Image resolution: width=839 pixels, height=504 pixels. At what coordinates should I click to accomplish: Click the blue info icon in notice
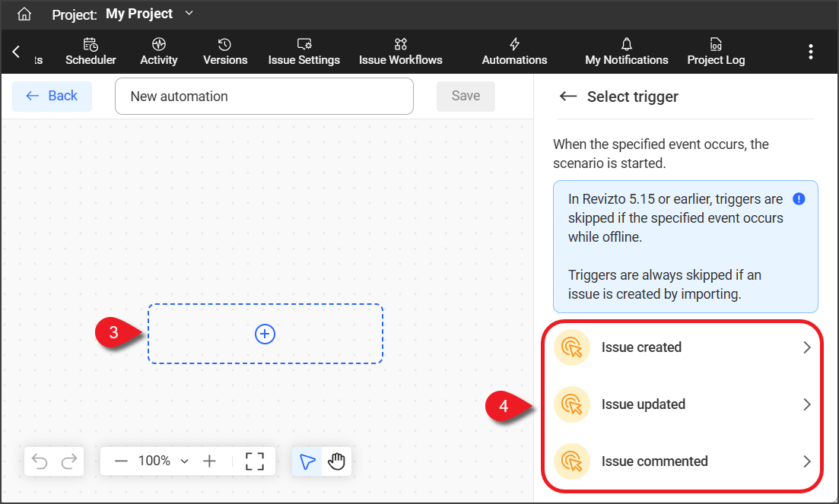click(x=799, y=199)
